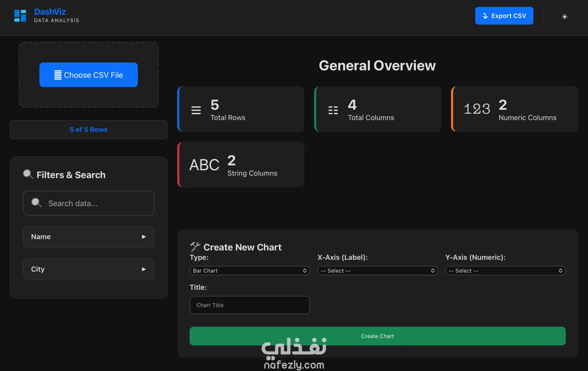Viewport: 588px width, 371px height.
Task: Click the ABC String Columns icon
Action: click(204, 165)
